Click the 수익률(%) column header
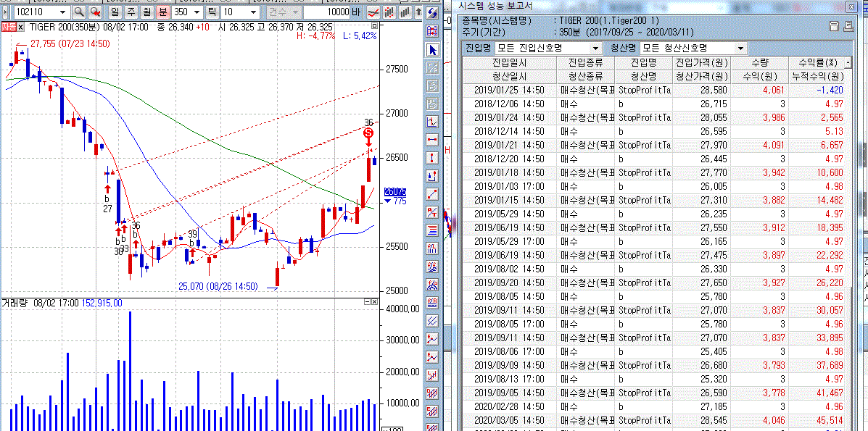868x431 pixels. coord(817,62)
